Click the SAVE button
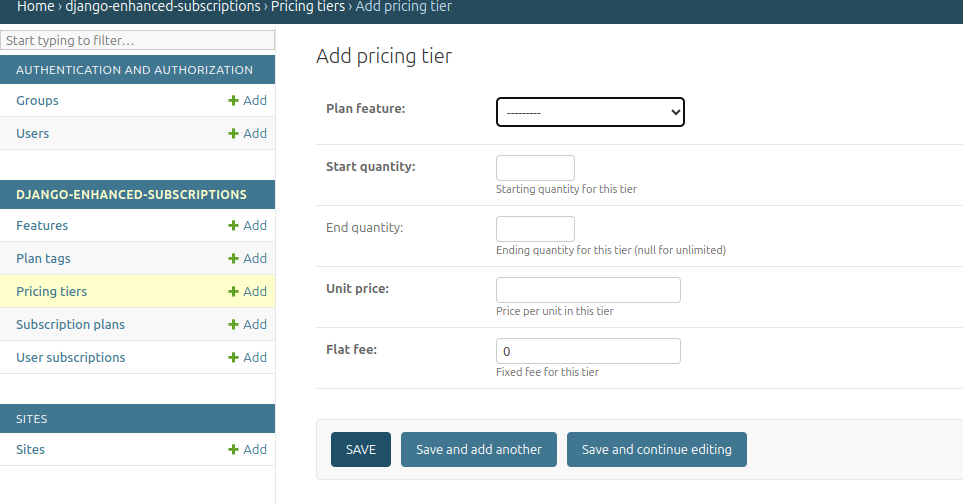Viewport: 963px width, 504px height. [361, 449]
